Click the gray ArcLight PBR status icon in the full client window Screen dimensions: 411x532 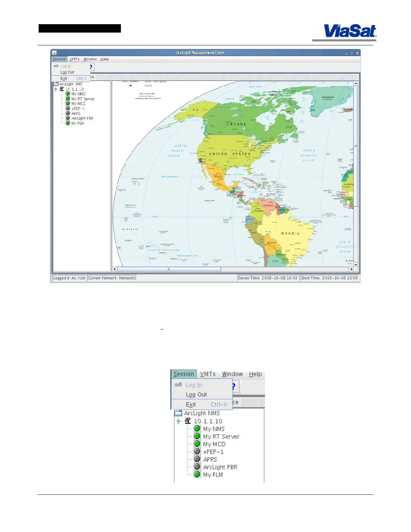[68, 118]
